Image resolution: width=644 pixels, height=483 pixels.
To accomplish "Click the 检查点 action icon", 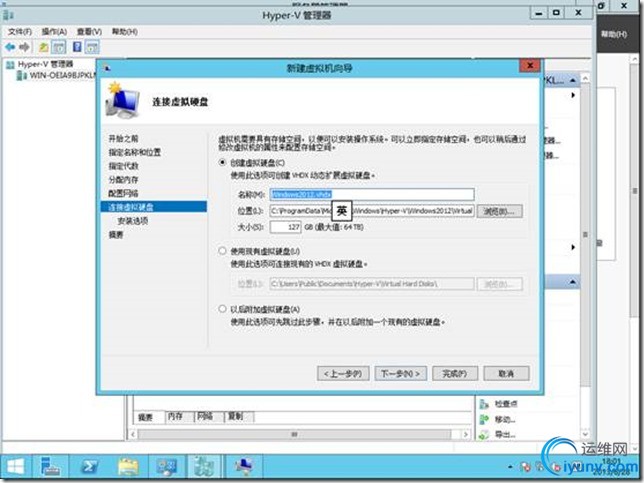I will [485, 404].
